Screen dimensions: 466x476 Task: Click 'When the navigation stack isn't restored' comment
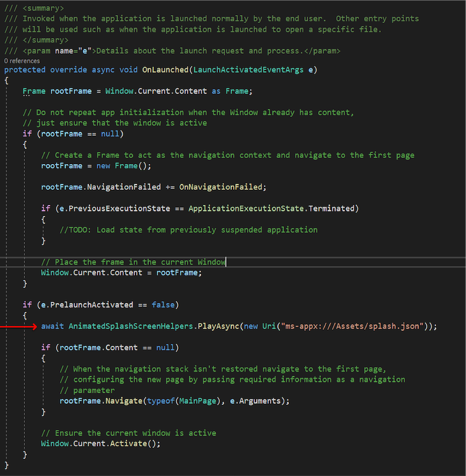223,369
